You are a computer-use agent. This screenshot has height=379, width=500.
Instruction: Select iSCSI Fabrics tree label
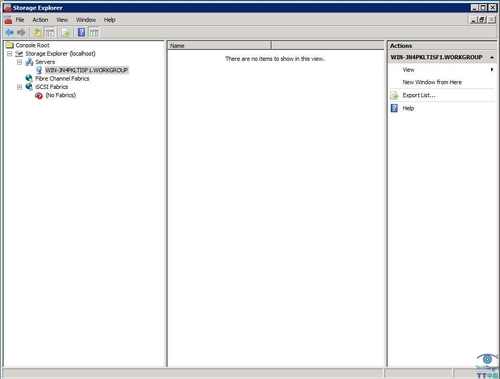click(x=51, y=87)
